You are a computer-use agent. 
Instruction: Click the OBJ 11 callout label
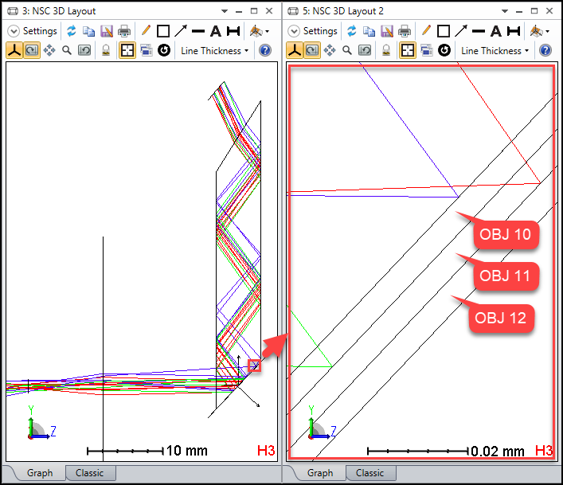[x=505, y=276]
